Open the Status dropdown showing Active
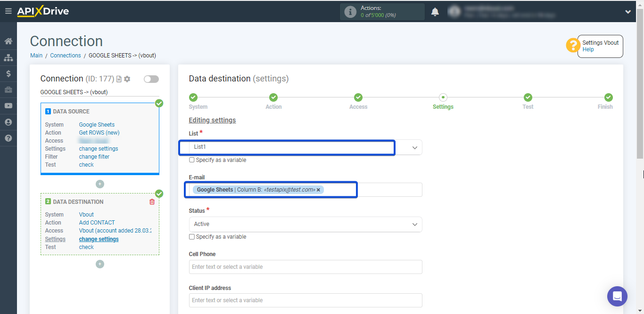Screen dimensions: 644x314 (x=305, y=224)
